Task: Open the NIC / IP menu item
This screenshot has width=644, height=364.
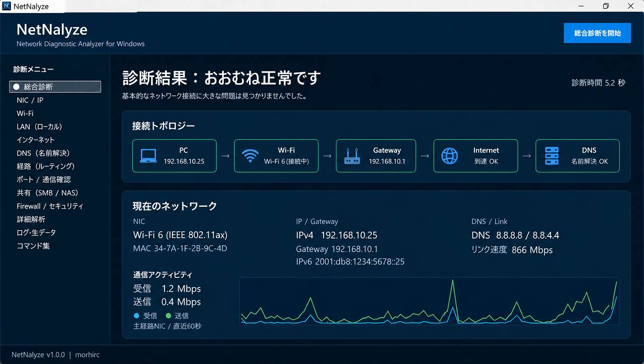Action: [30, 100]
